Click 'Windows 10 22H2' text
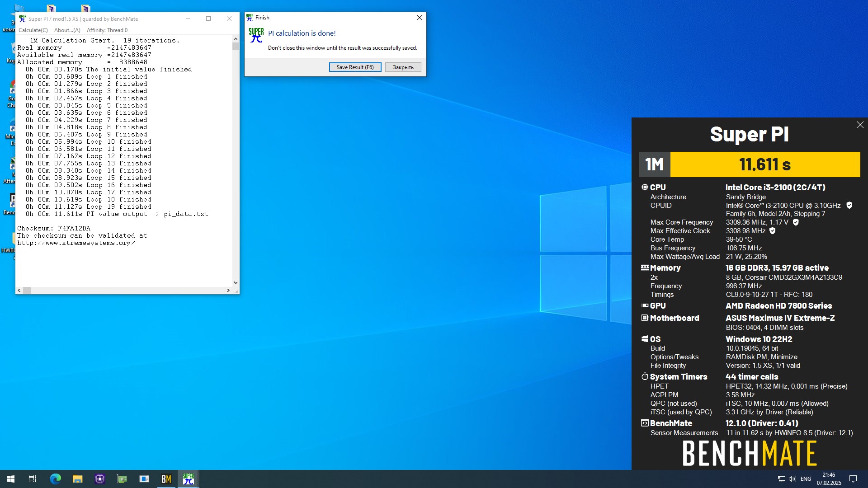Viewport: 868px width, 488px height. (x=759, y=339)
